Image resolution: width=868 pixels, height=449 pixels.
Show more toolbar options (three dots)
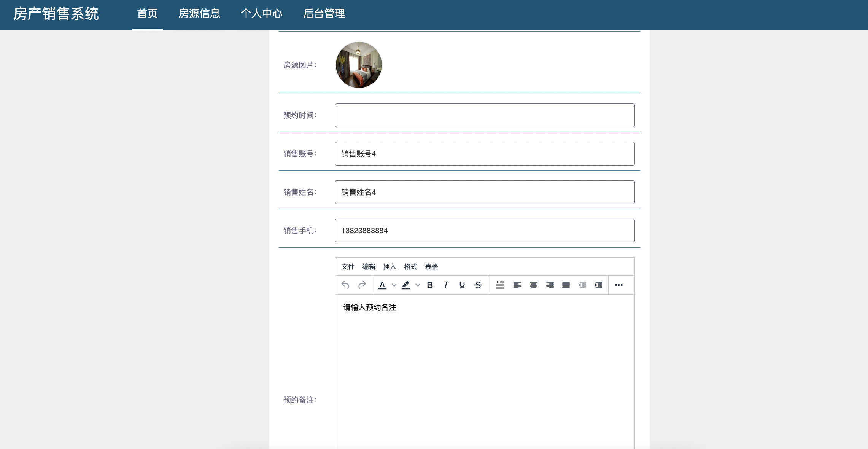(619, 285)
